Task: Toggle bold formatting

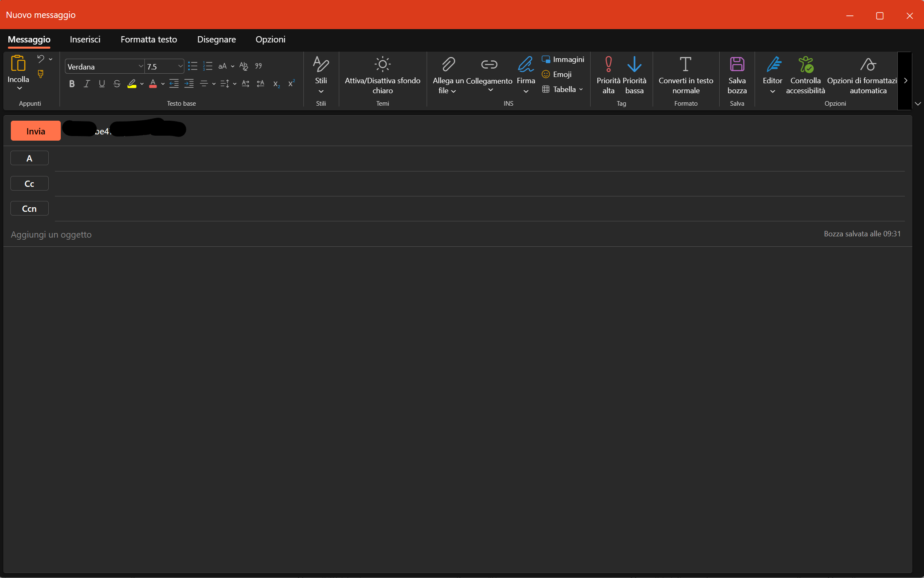Action: pyautogui.click(x=72, y=84)
